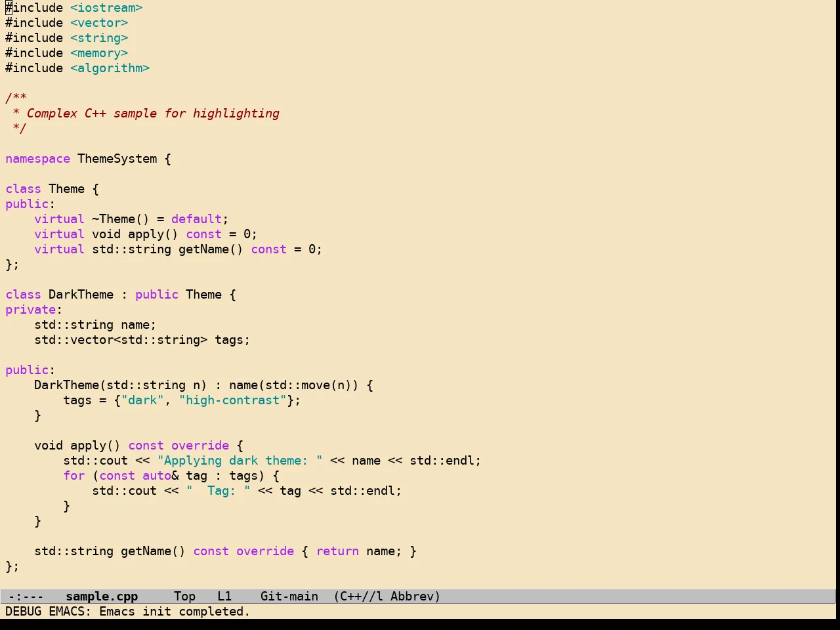
Task: Click "Applying dark theme: " string
Action: coord(240,461)
